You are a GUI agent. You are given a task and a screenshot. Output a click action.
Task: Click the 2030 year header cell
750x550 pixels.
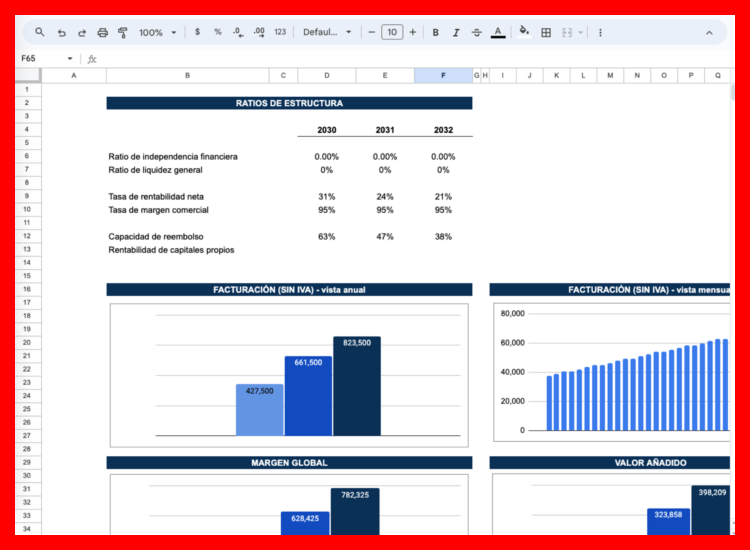coord(327,130)
